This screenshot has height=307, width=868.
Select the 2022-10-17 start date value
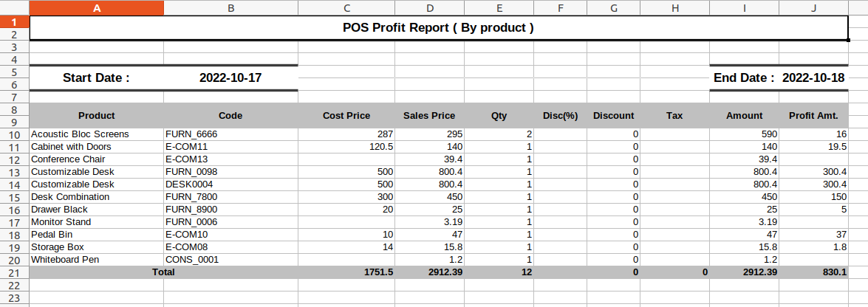pos(230,78)
